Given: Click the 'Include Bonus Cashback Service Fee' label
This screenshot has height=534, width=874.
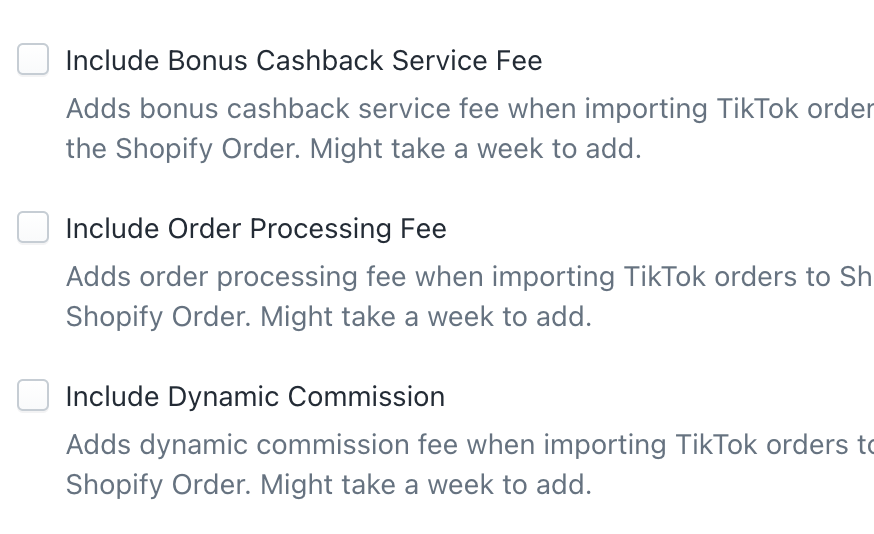Looking at the screenshot, I should (x=304, y=60).
